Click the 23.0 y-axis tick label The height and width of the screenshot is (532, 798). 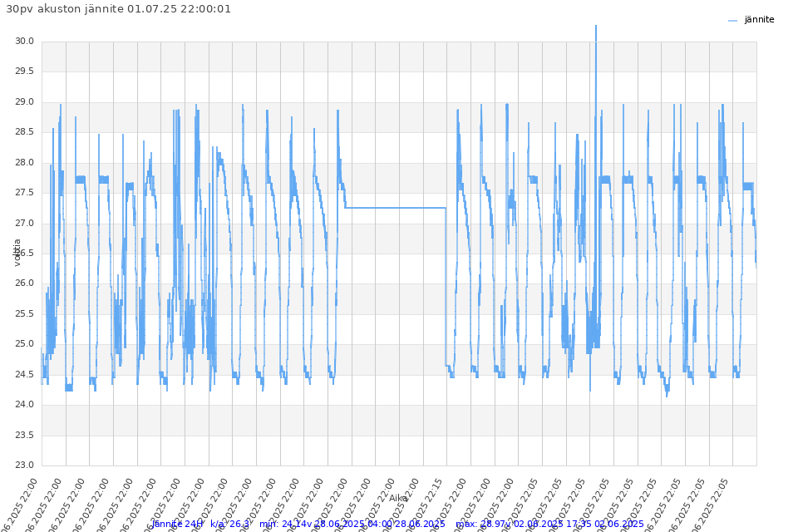pyautogui.click(x=25, y=465)
